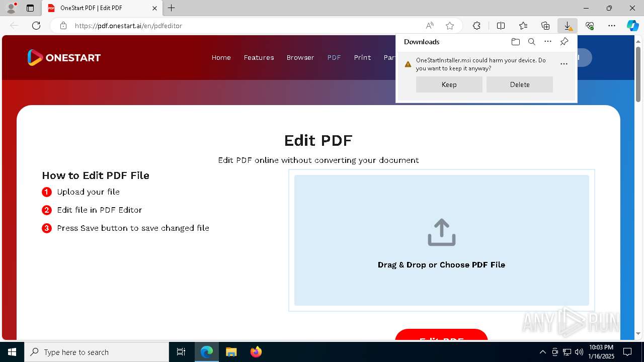
Task: Open the tab actions menu icon
Action: 30,8
